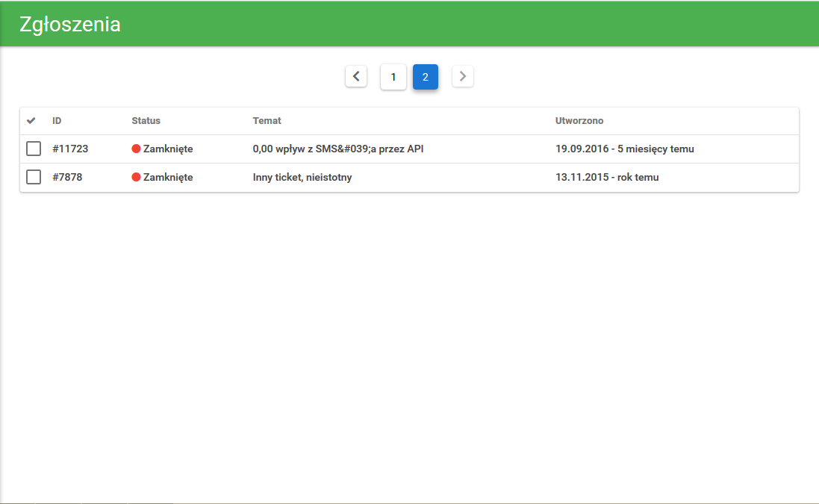Go to the previous page using the left chevron
The height and width of the screenshot is (504, 819).
pos(356,76)
